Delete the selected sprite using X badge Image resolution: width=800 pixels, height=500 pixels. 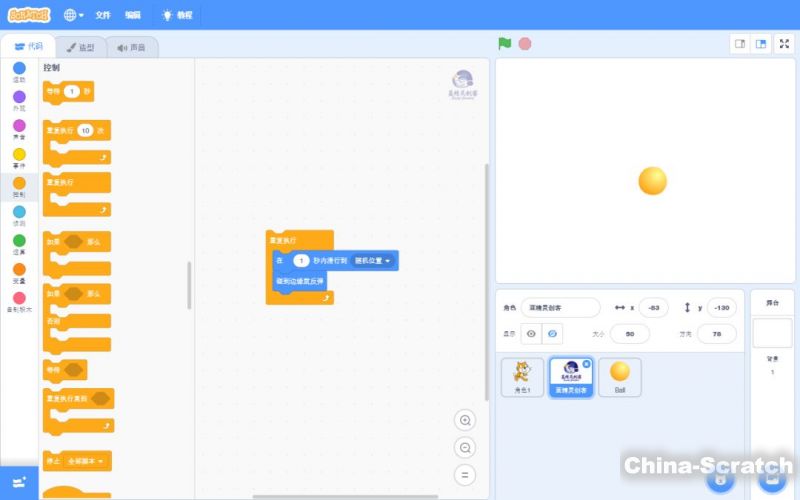tap(586, 364)
